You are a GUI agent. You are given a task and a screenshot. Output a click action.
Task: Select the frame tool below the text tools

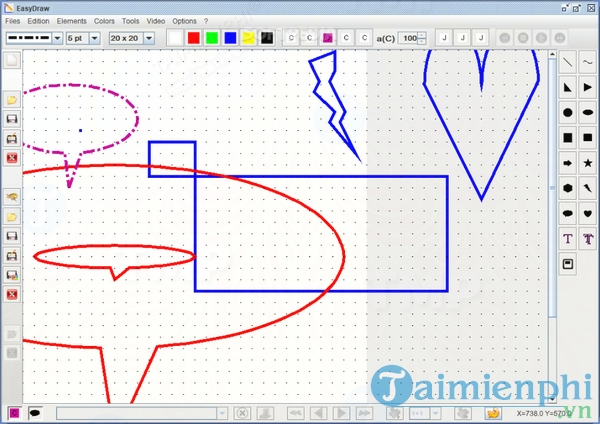pos(567,264)
